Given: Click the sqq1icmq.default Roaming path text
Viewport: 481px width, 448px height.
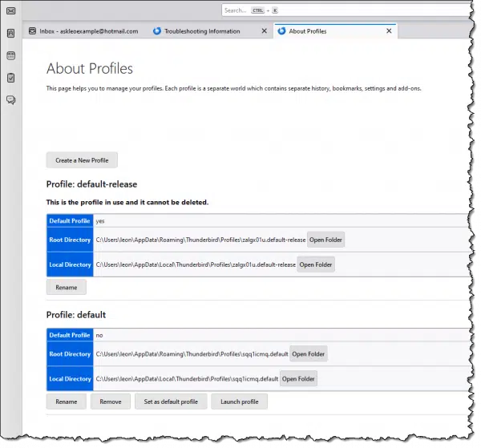Looking at the screenshot, I should (x=192, y=354).
